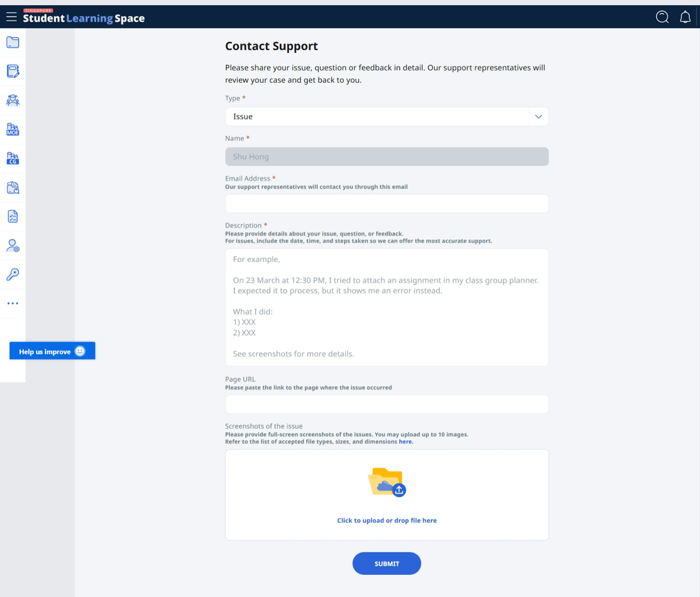Expand the Type dropdown chevron

(x=538, y=117)
